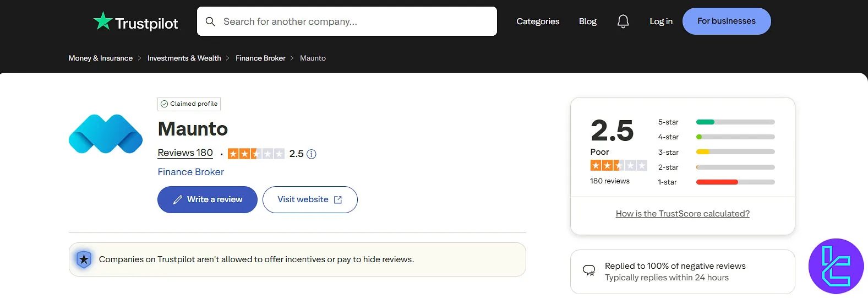This screenshot has height=298, width=868.
Task: Click the purple floating logo widget
Action: pos(836,266)
